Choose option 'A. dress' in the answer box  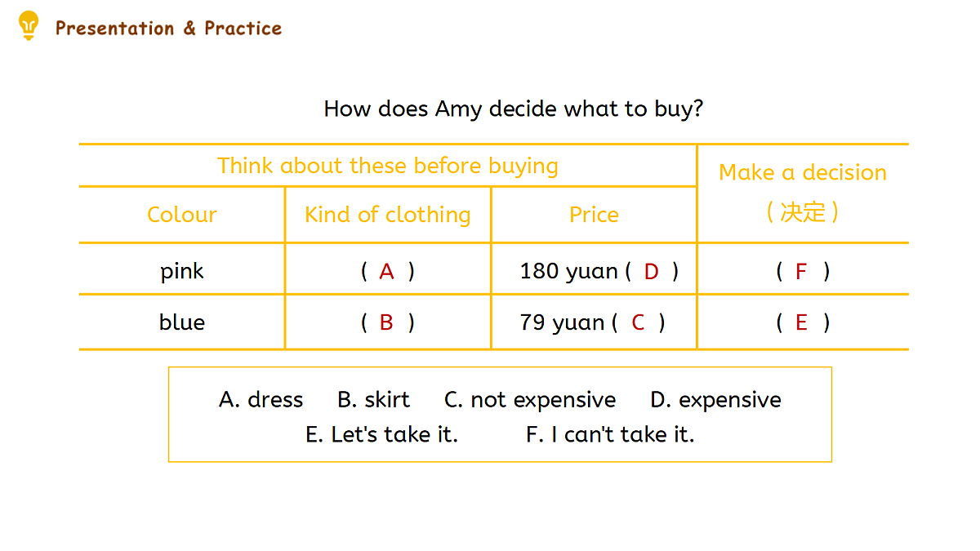pyautogui.click(x=261, y=400)
